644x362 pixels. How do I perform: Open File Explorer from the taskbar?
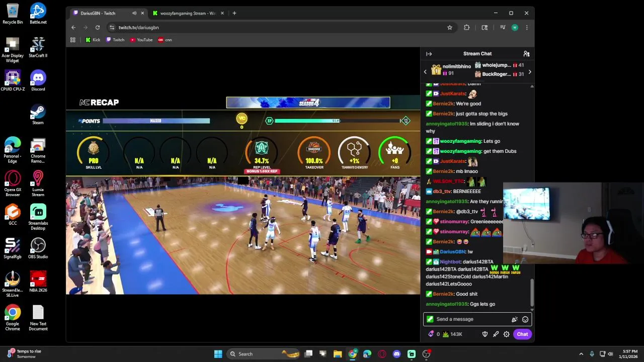pos(338,354)
